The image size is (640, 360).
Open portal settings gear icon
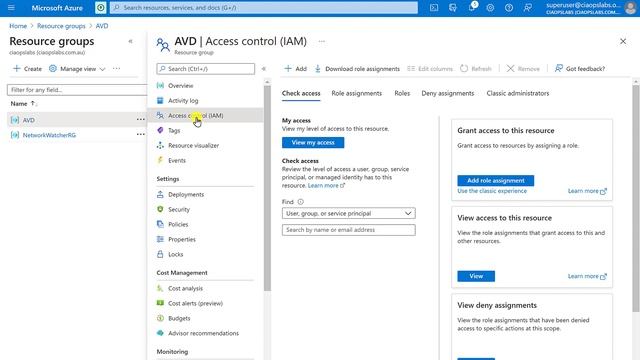point(490,7)
